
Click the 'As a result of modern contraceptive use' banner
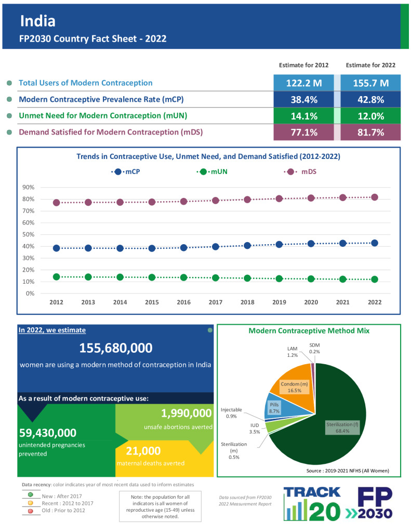click(x=115, y=398)
